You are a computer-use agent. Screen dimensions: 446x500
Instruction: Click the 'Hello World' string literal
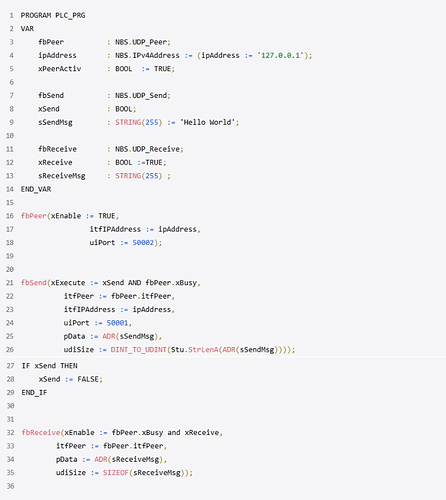click(207, 122)
